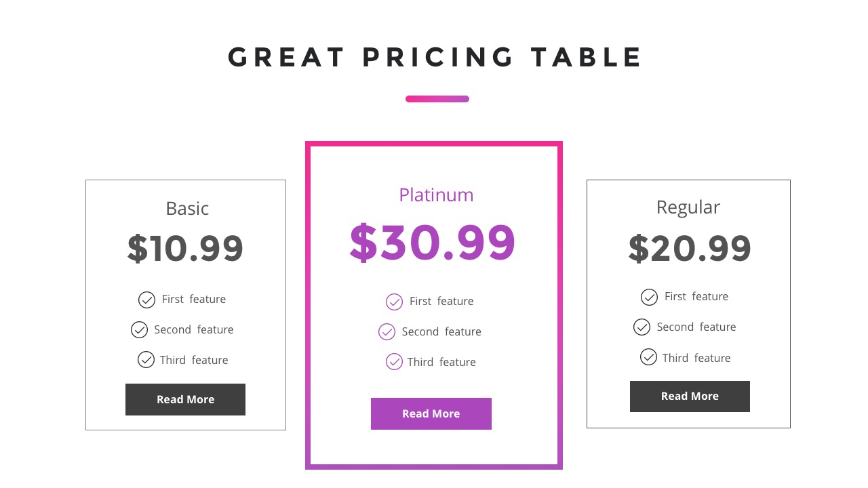Click Platinum plan First feature checkmark icon
Image resolution: width=868 pixels, height=488 pixels.
[394, 302]
